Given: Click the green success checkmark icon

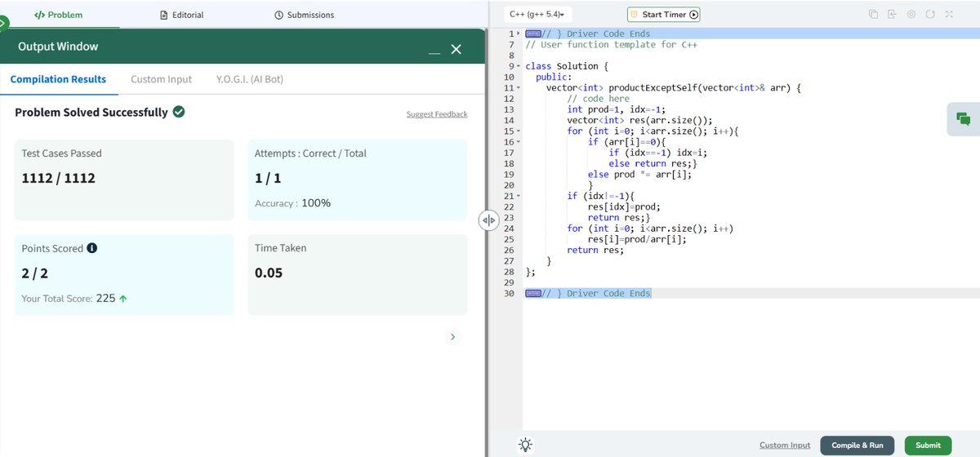Looking at the screenshot, I should [x=179, y=112].
